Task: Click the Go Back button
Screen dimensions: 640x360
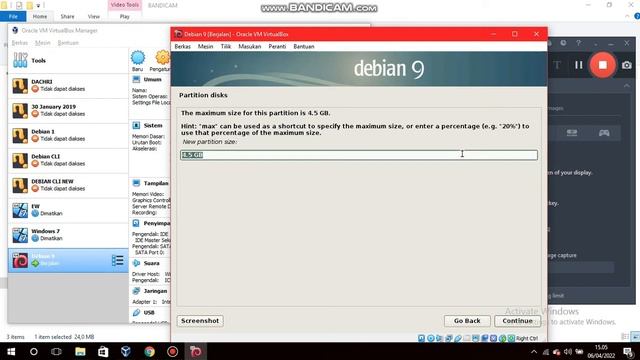Action: point(467,321)
